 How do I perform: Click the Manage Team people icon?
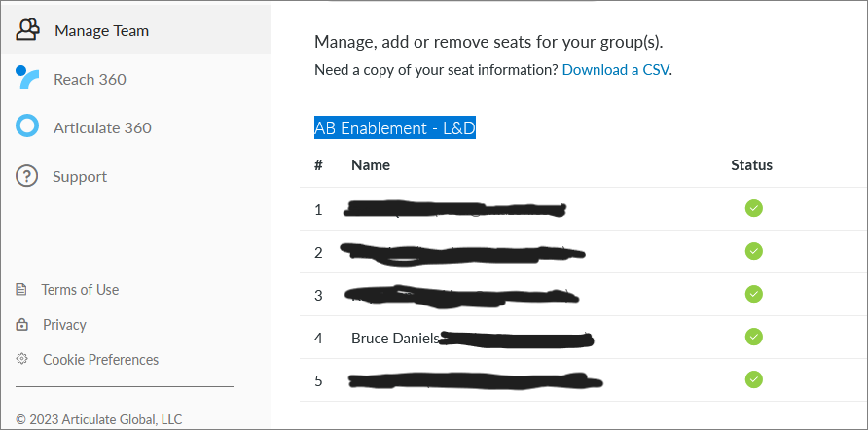(27, 30)
